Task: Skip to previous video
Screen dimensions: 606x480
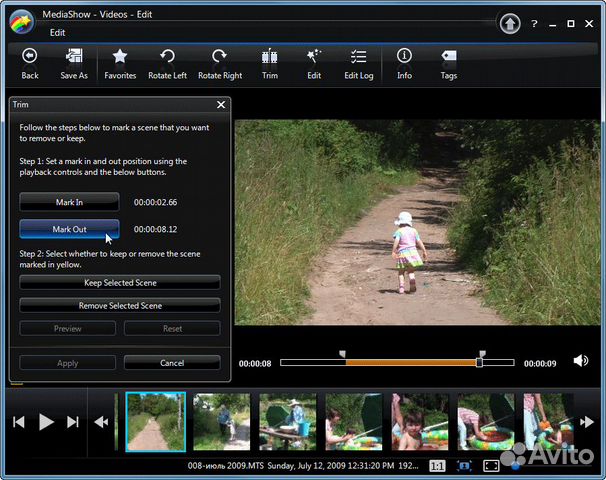Action: [x=19, y=422]
